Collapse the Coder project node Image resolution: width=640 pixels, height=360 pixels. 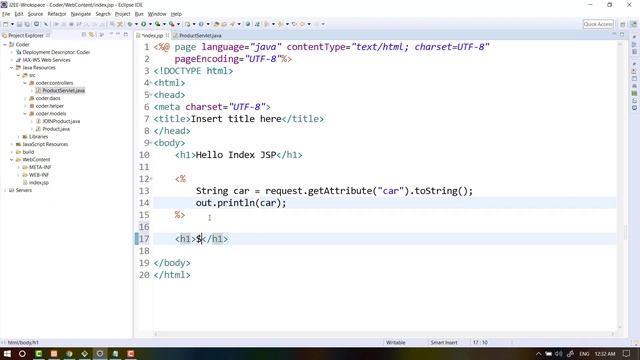click(x=5, y=44)
